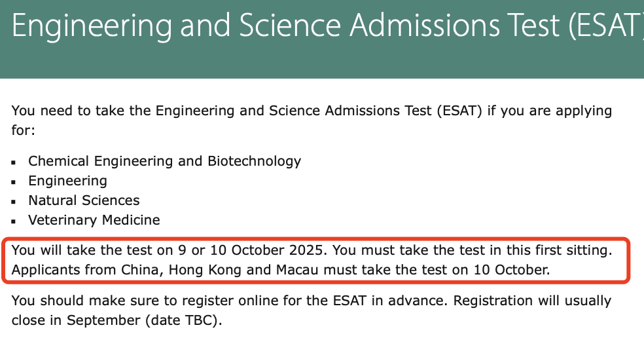Image resolution: width=644 pixels, height=338 pixels.
Task: Select the Chemical Engineering and Biotechnology list item
Action: point(164,161)
